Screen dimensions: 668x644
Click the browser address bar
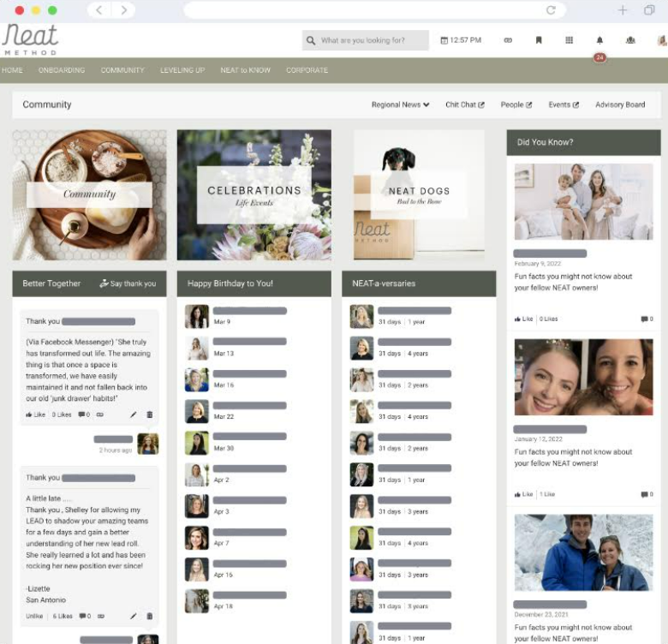(x=374, y=9)
